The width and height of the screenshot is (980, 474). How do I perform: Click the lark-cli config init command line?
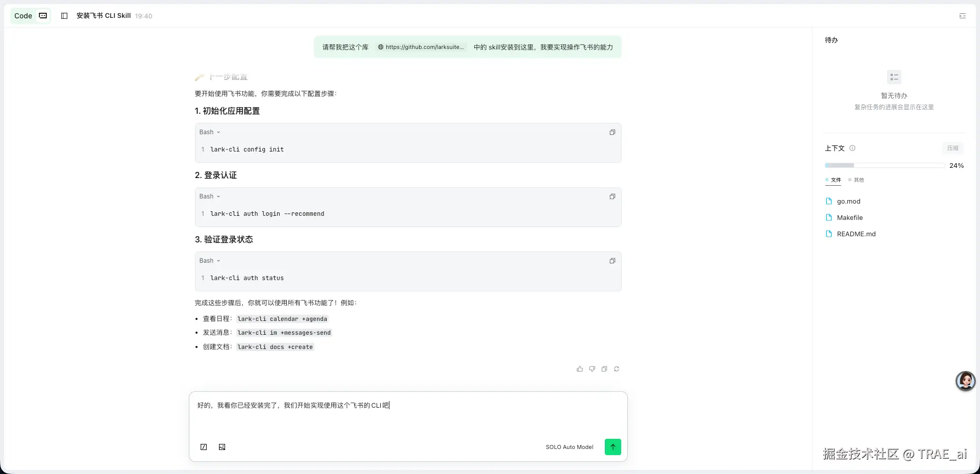point(247,149)
